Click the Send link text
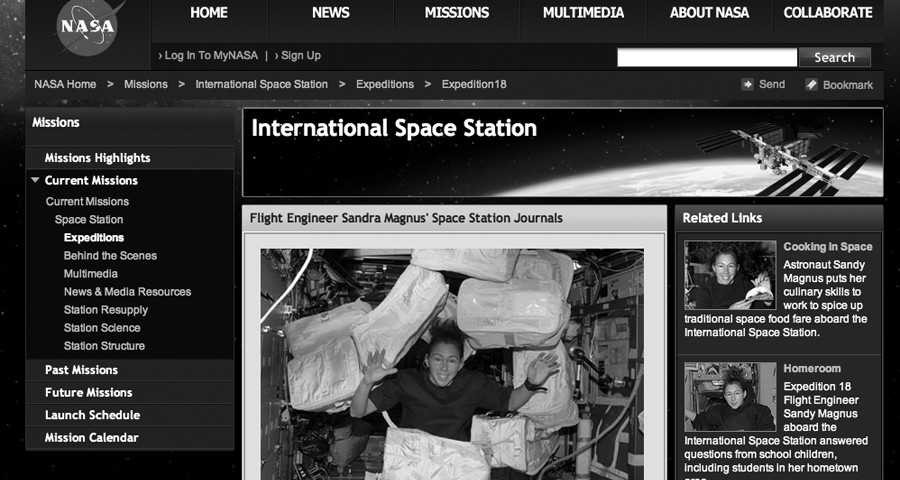This screenshot has width=900, height=480. pyautogui.click(x=771, y=84)
